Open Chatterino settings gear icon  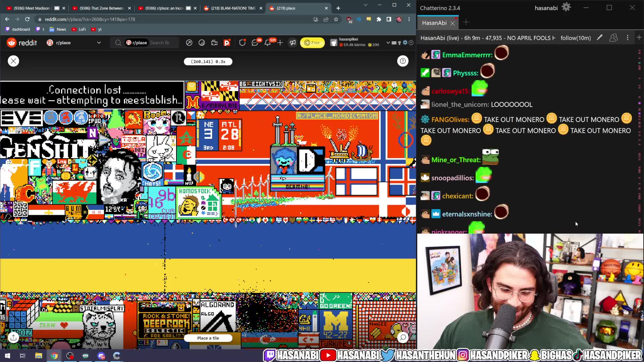(566, 7)
